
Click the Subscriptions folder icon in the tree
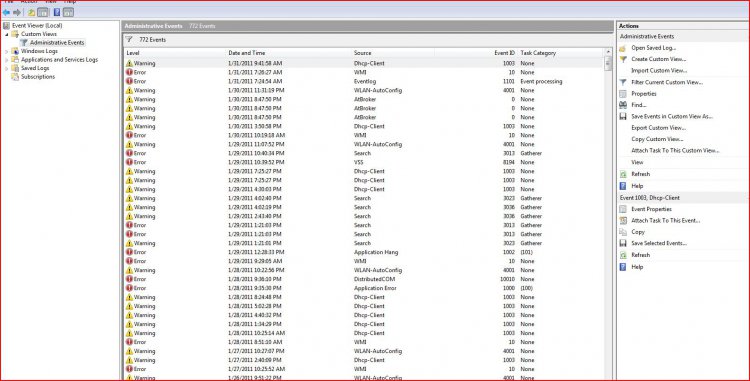point(15,77)
